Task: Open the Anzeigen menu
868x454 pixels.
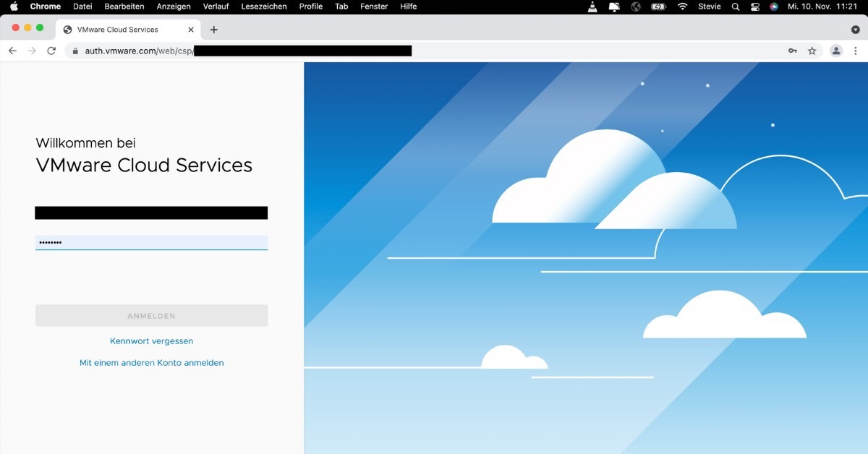Action: [174, 7]
